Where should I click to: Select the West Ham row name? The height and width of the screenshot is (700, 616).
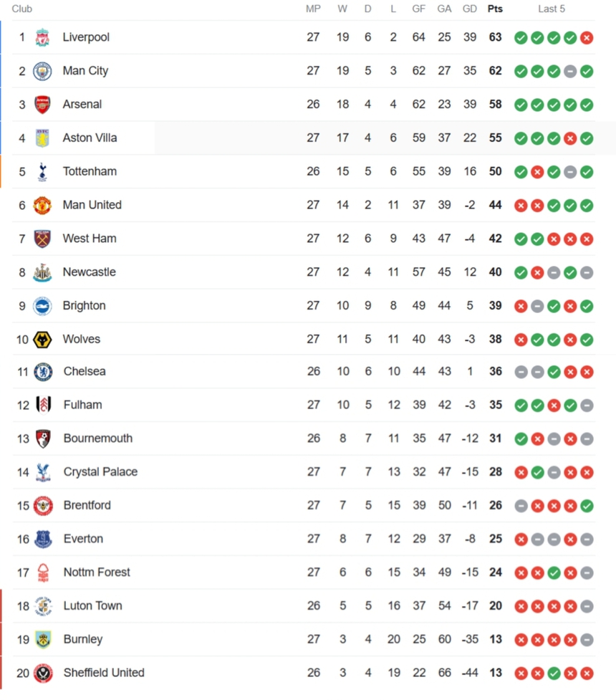[90, 239]
